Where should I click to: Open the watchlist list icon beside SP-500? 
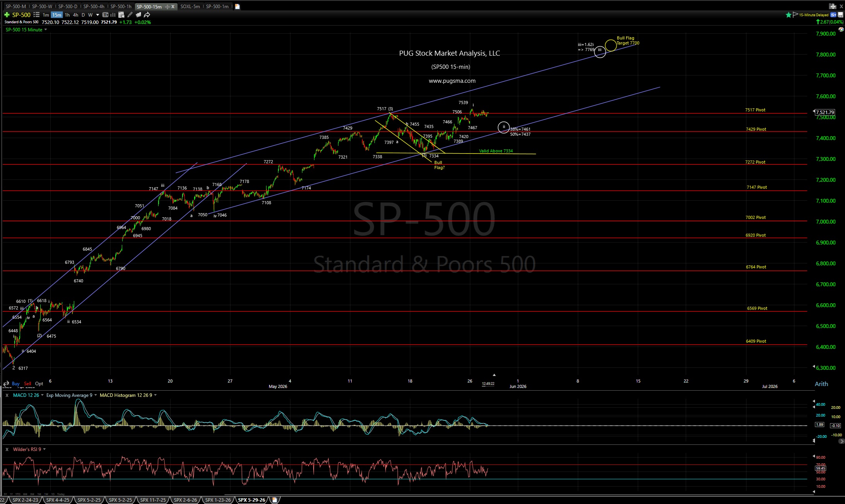click(36, 15)
